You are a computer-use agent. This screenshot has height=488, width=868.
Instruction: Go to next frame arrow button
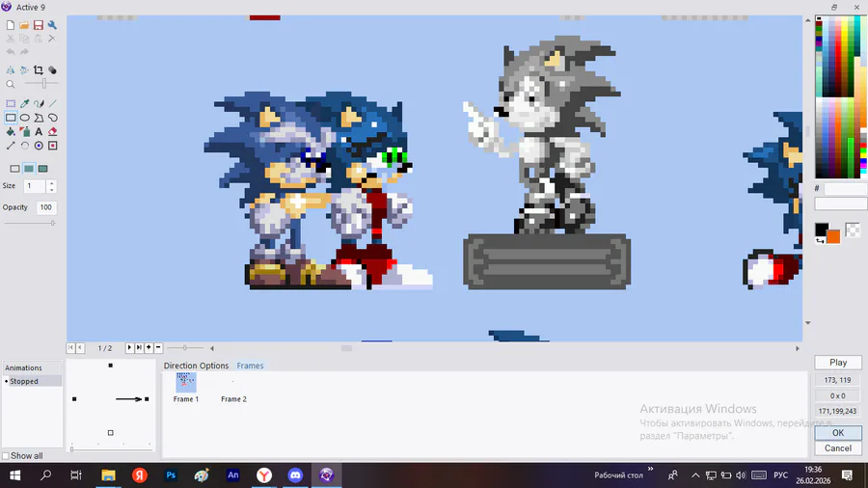pos(129,347)
